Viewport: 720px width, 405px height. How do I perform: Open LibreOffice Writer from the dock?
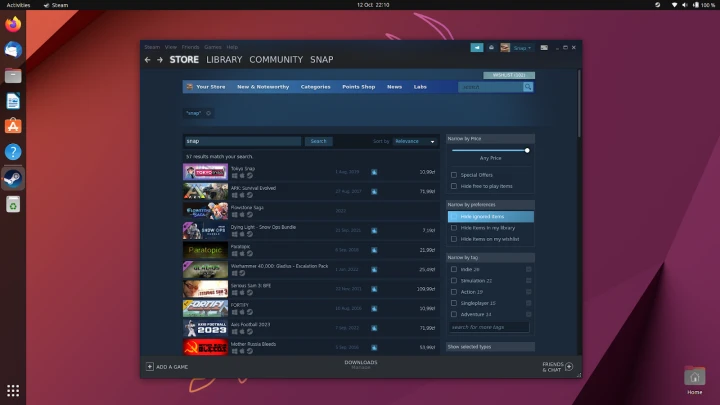(x=13, y=101)
